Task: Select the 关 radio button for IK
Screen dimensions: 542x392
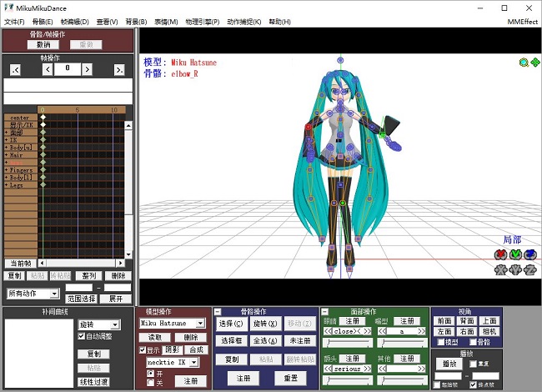Action: pyautogui.click(x=149, y=383)
